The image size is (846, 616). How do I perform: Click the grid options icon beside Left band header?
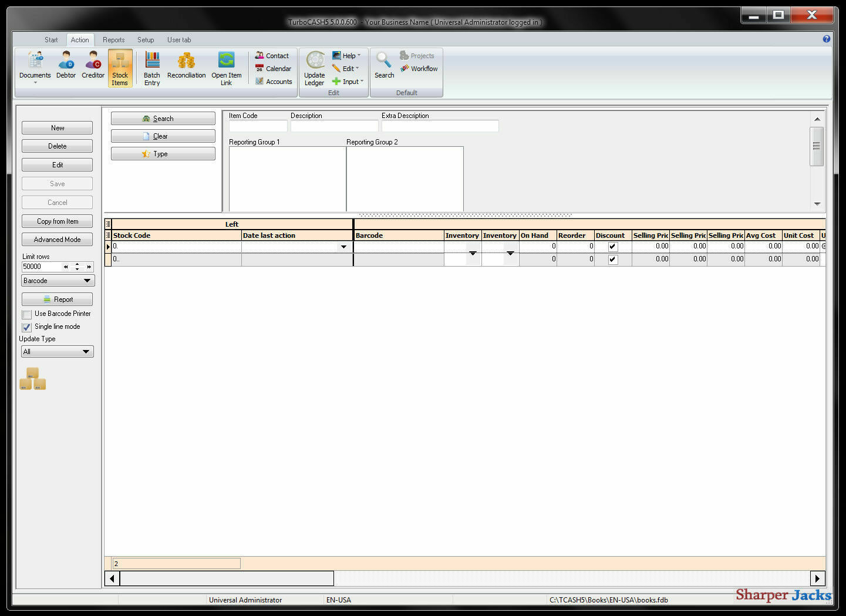tap(108, 224)
